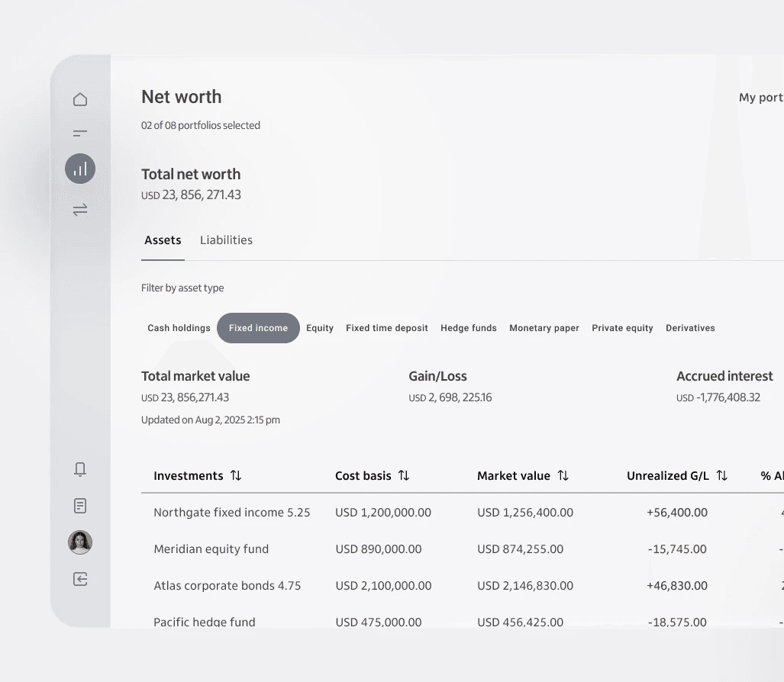Filter by Private equity
The image size is (784, 682).
point(622,328)
